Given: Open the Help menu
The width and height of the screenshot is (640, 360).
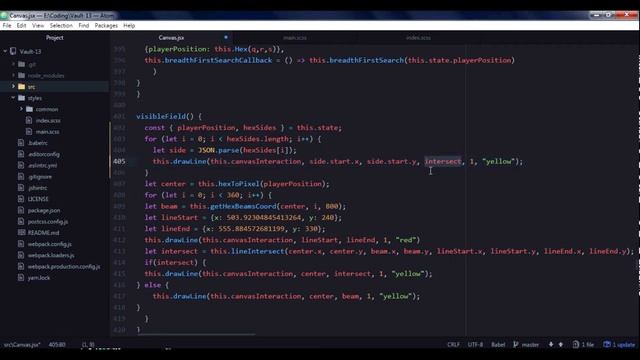Looking at the screenshot, I should (129, 25).
